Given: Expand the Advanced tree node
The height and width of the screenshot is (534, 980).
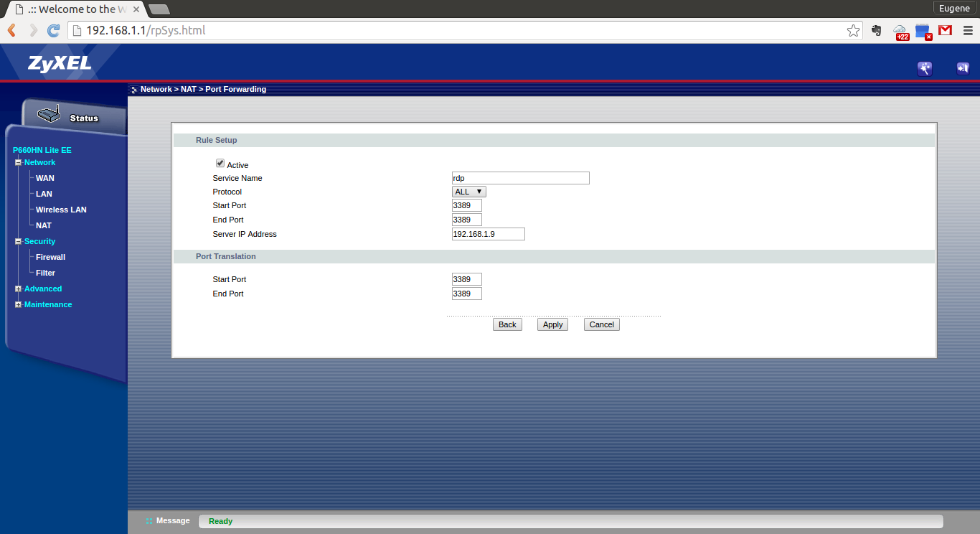Looking at the screenshot, I should click(19, 289).
